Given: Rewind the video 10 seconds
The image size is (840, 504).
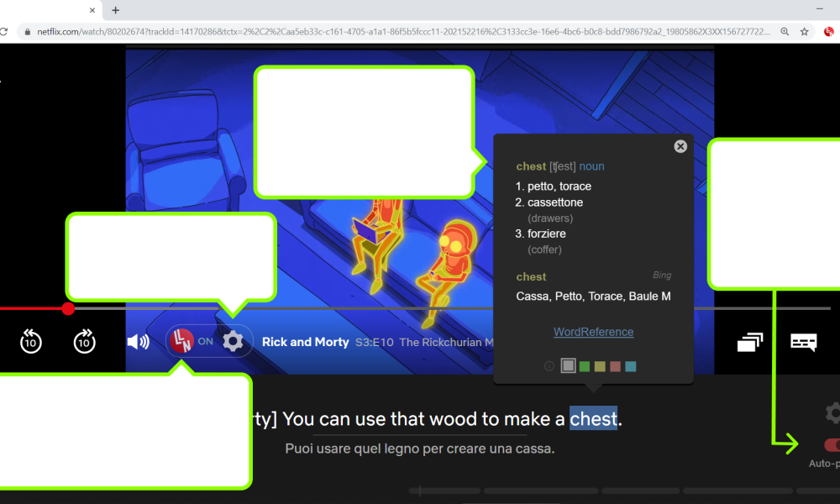Looking at the screenshot, I should tap(30, 341).
